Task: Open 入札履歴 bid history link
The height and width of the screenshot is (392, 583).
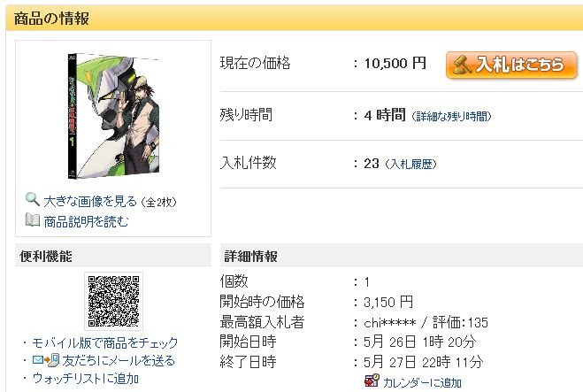Action: pyautogui.click(x=410, y=164)
